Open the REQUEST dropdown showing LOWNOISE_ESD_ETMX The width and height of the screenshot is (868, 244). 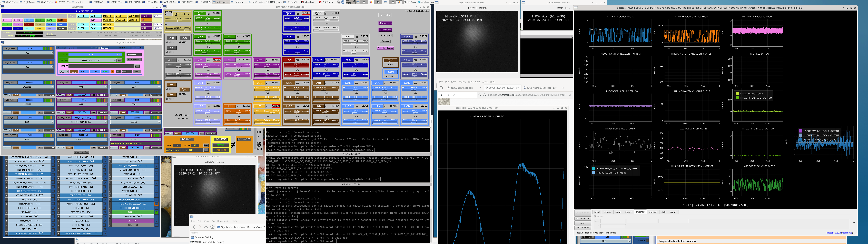pyautogui.click(x=92, y=61)
